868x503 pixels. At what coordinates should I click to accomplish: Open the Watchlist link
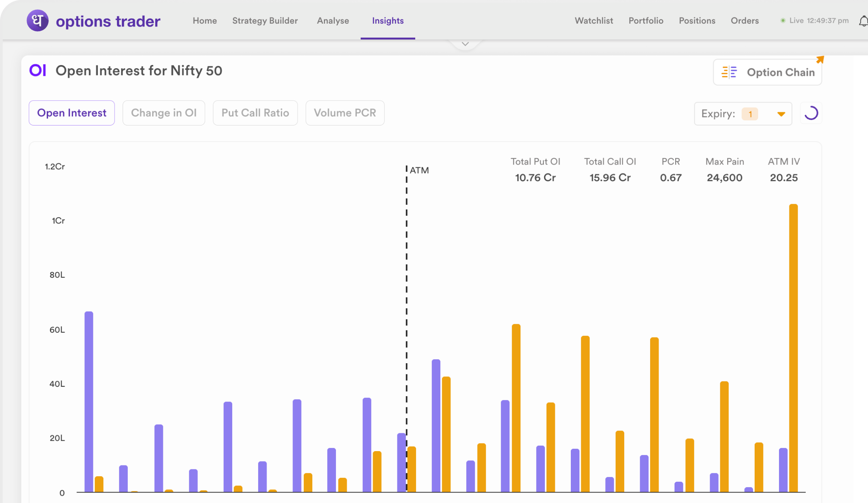(594, 21)
